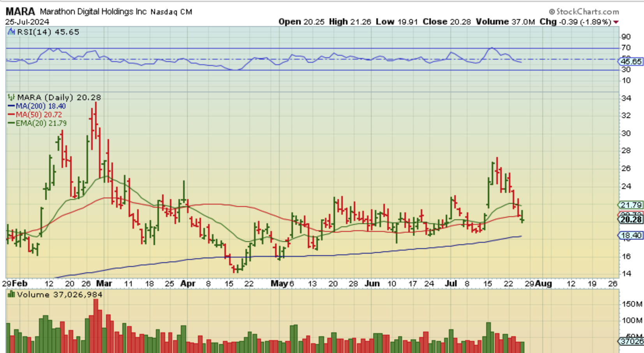Click the Close 20.28 header value
The image size is (644, 353).
click(x=447, y=22)
